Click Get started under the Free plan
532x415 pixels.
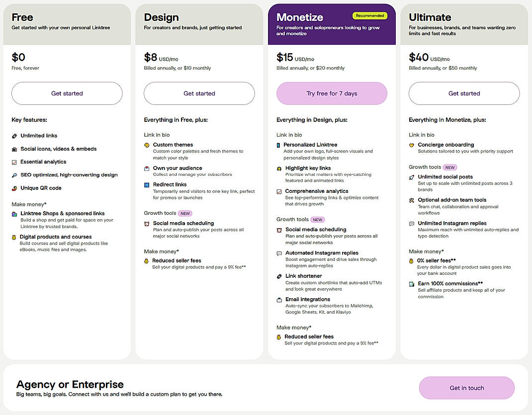coord(67,93)
